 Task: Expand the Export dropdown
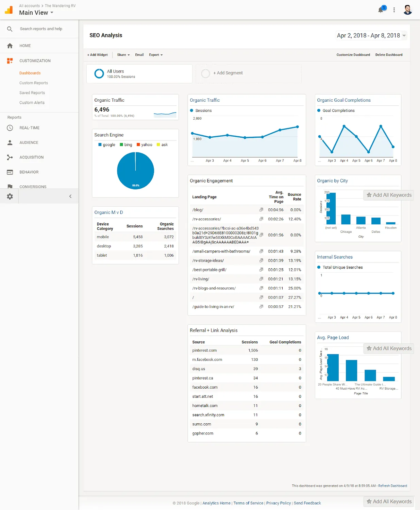coord(156,55)
